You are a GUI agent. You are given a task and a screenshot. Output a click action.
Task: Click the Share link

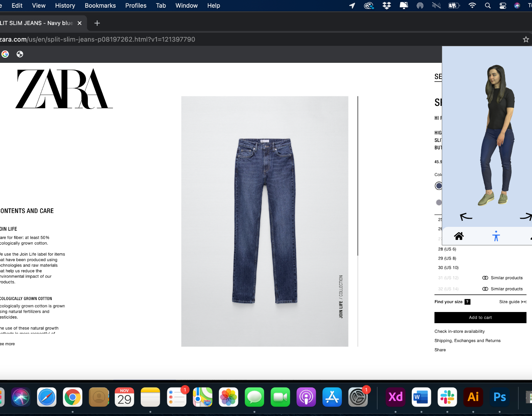click(x=440, y=350)
